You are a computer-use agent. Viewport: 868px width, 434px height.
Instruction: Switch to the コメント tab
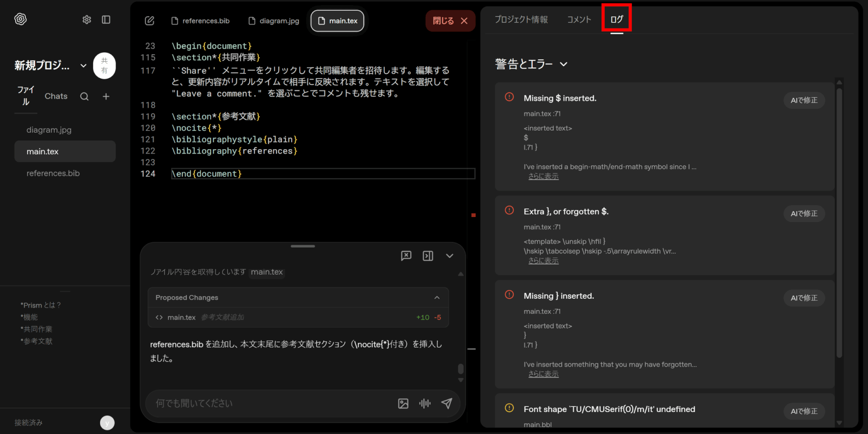[x=579, y=19]
